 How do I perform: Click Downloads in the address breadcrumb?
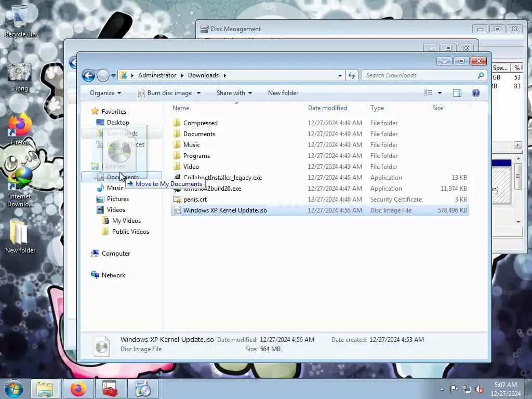point(203,75)
